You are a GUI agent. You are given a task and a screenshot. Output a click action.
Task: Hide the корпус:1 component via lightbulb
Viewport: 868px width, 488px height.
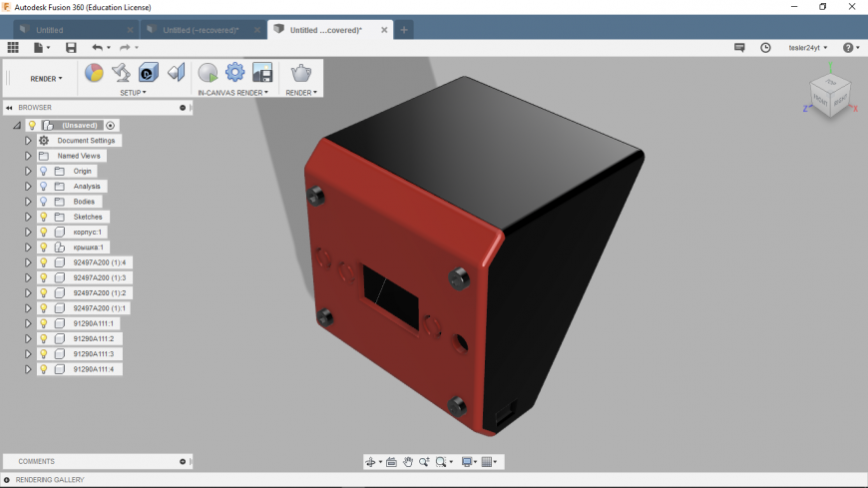click(44, 232)
